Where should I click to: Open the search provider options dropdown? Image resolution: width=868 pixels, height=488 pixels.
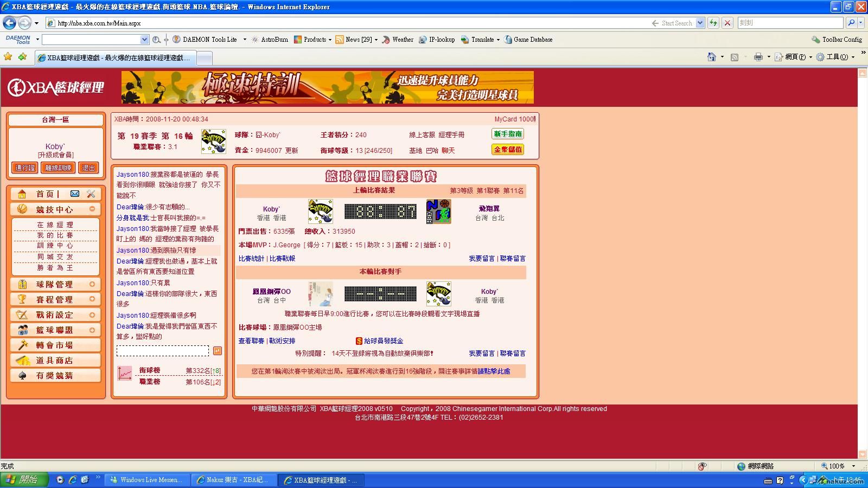pyautogui.click(x=861, y=23)
